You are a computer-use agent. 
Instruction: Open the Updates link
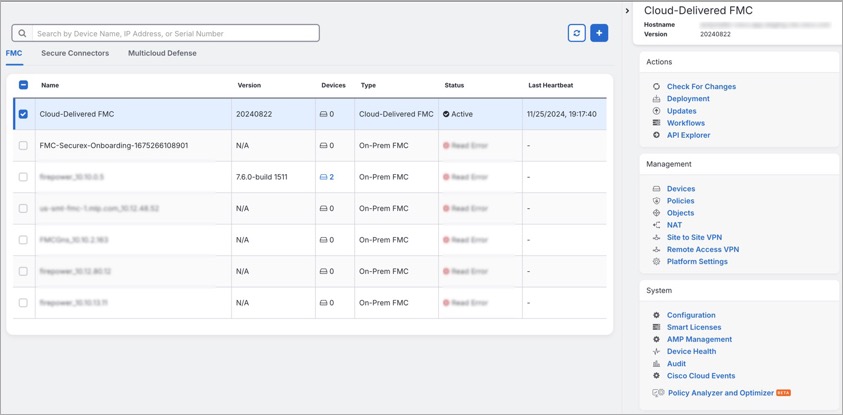pyautogui.click(x=682, y=111)
